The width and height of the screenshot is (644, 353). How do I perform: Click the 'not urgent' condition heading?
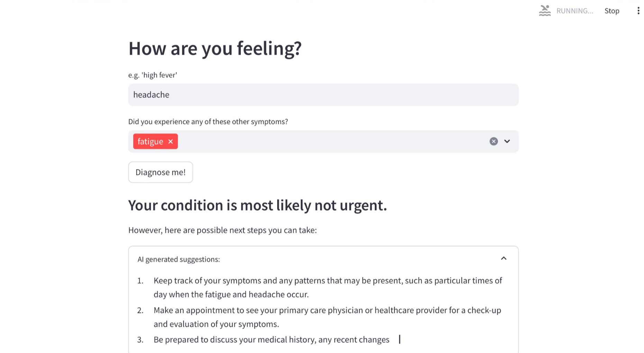pos(257,205)
